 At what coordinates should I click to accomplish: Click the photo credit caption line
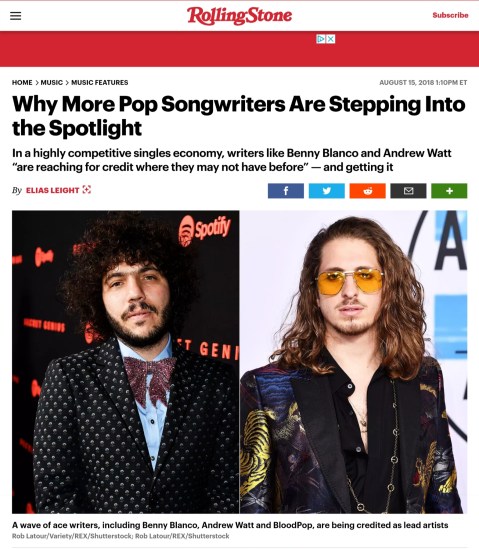[120, 536]
